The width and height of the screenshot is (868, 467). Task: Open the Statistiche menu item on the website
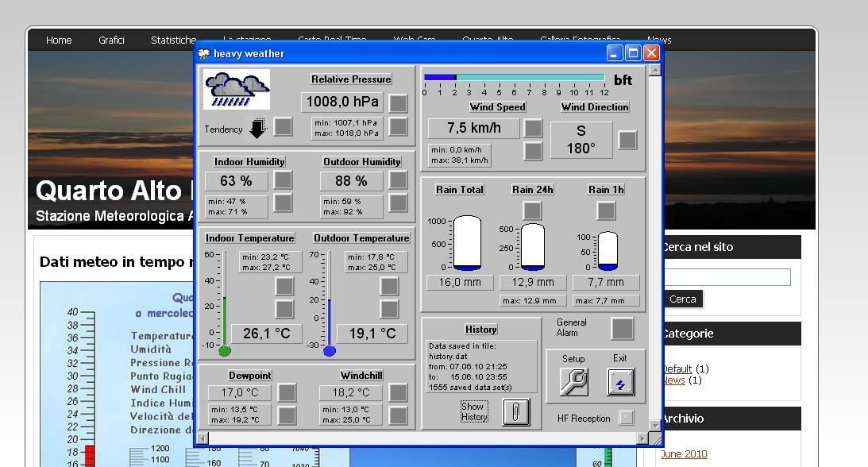(173, 40)
